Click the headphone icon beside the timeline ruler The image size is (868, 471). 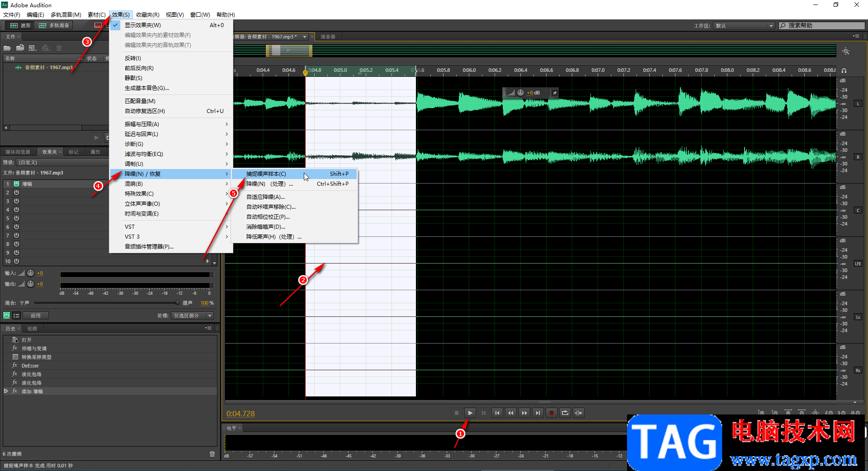pos(844,71)
